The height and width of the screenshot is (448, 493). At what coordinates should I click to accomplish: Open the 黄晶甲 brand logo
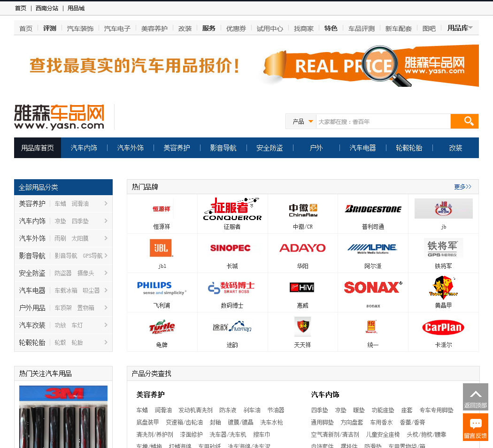[443, 287]
